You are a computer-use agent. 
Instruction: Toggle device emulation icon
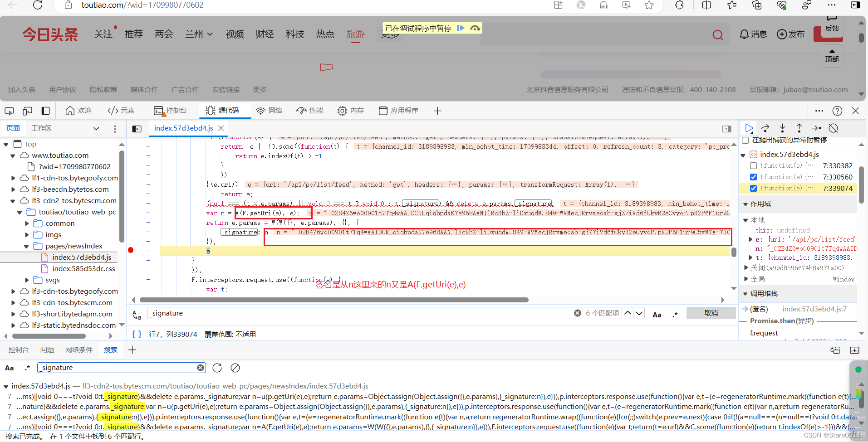[x=27, y=111]
